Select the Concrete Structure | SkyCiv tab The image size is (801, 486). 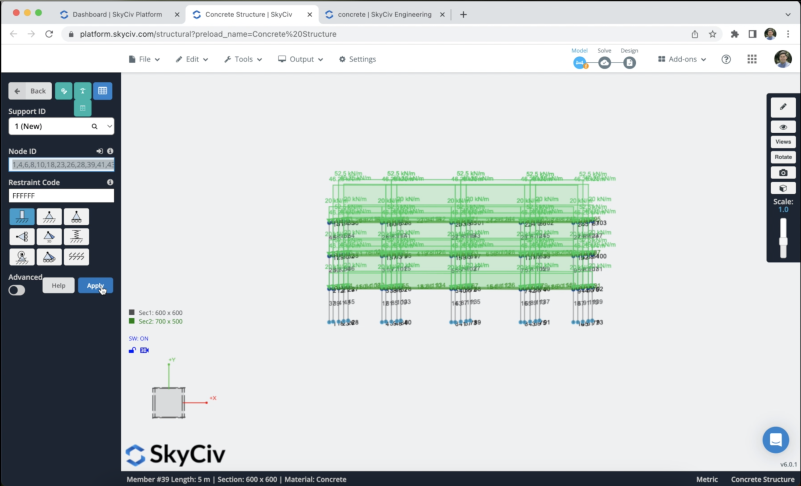(252, 14)
